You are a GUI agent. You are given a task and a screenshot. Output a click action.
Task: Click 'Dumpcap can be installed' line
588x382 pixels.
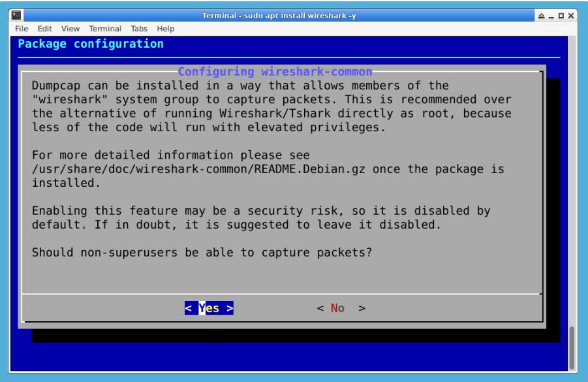click(x=240, y=86)
